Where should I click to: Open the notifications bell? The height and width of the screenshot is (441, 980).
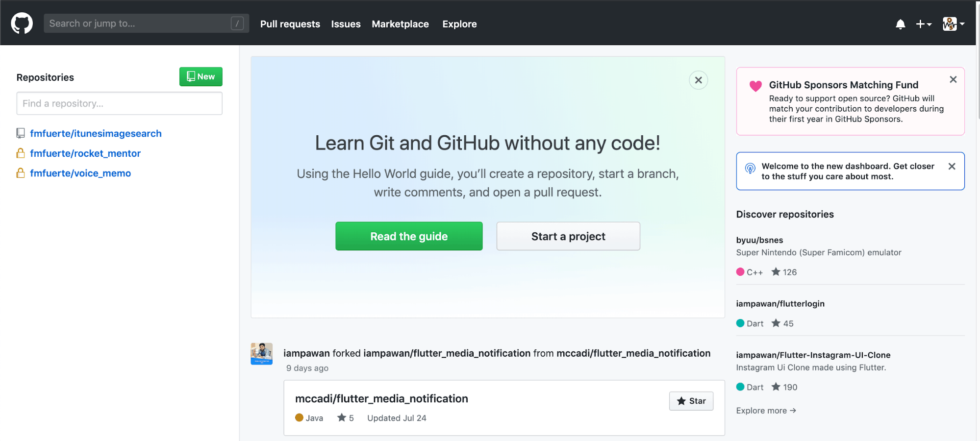(900, 24)
